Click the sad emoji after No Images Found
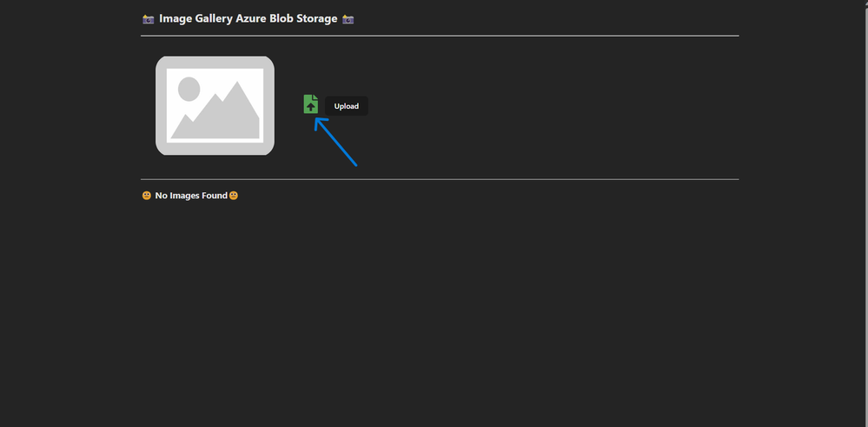The image size is (868, 427). click(x=233, y=196)
